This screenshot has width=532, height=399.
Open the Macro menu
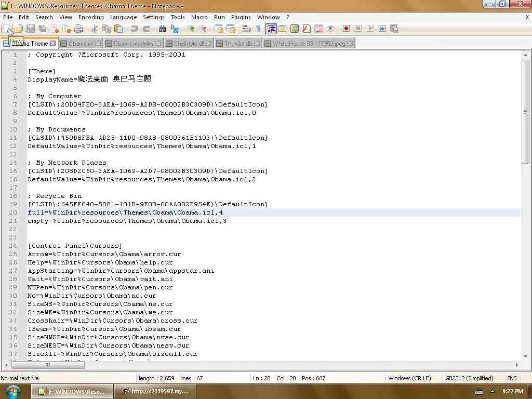coord(199,17)
